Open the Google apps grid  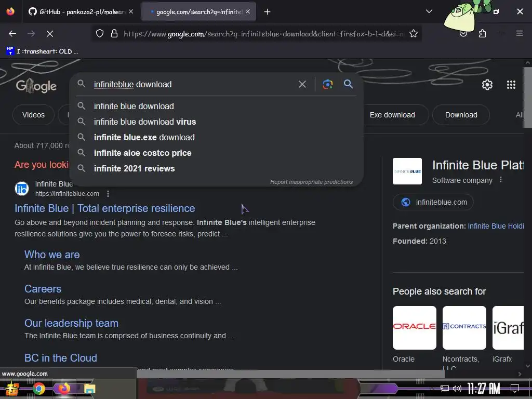click(511, 85)
